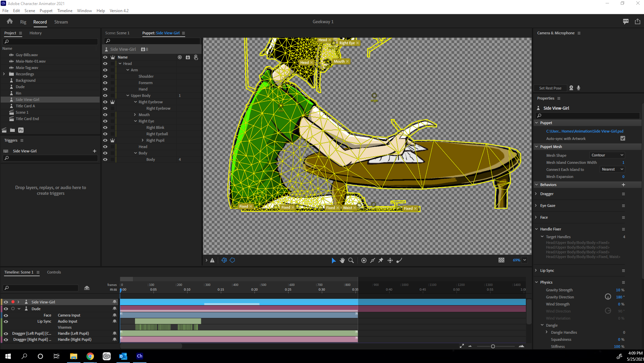The image size is (644, 363).
Task: Add a new behavior with plus button
Action: click(x=623, y=185)
